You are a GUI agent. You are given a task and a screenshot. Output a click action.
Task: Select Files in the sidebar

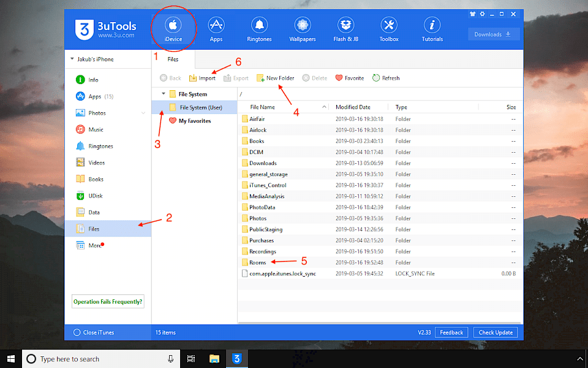coord(108,229)
